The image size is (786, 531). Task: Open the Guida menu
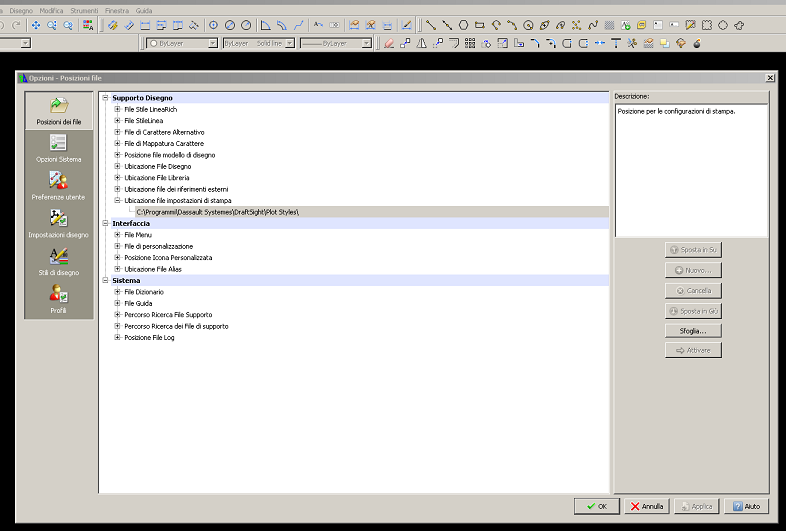tap(144, 11)
